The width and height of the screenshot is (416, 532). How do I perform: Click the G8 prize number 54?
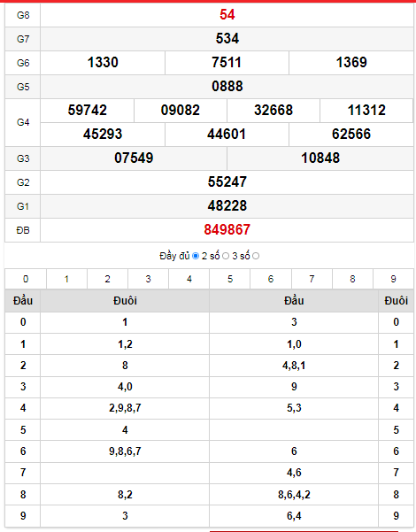[227, 14]
